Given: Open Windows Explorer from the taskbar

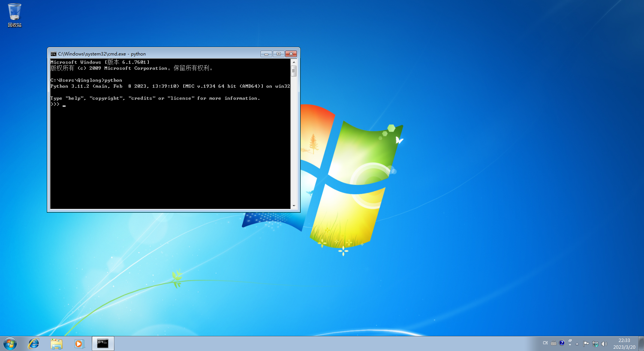Looking at the screenshot, I should 57,343.
